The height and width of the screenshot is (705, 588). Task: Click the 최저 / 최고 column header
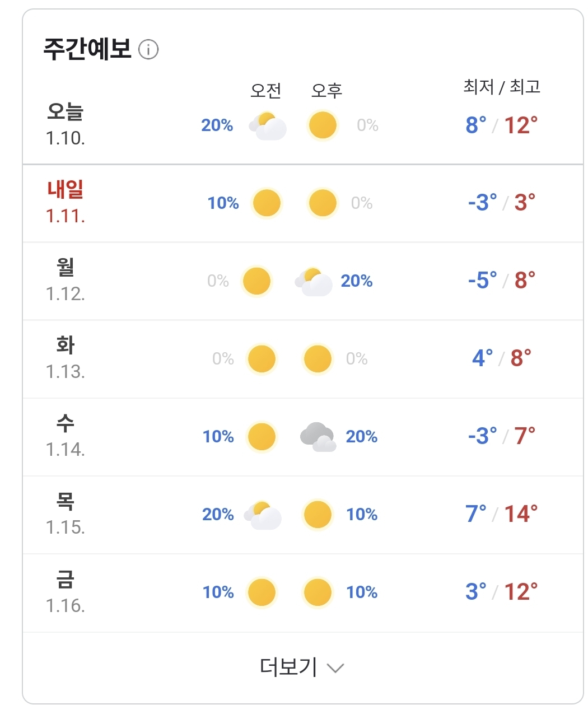502,87
